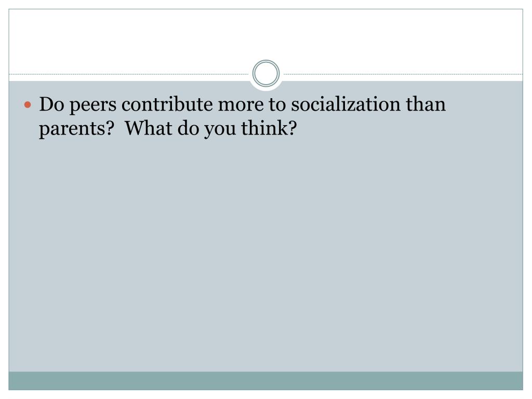Click the orange bullet point marker
Screen dimensions: 532x399
pyautogui.click(x=29, y=105)
